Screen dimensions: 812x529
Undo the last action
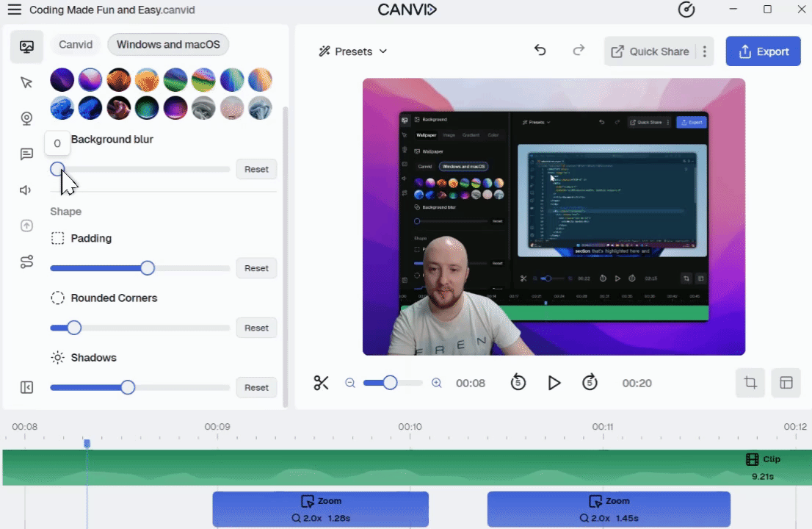coord(540,50)
